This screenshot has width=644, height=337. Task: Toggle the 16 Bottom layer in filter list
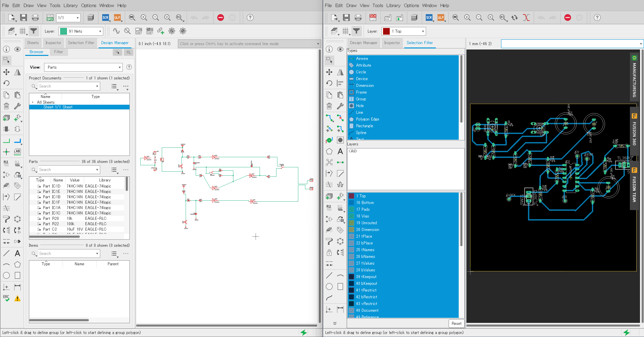point(365,203)
